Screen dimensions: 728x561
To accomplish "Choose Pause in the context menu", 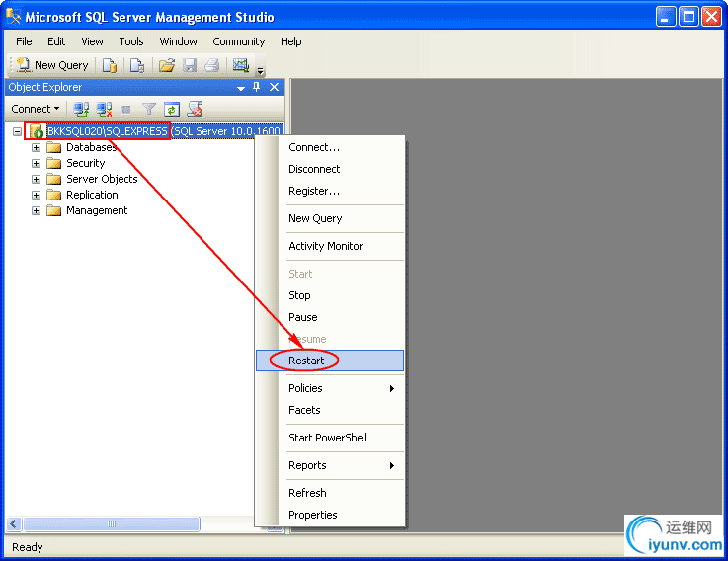I will (x=330, y=317).
